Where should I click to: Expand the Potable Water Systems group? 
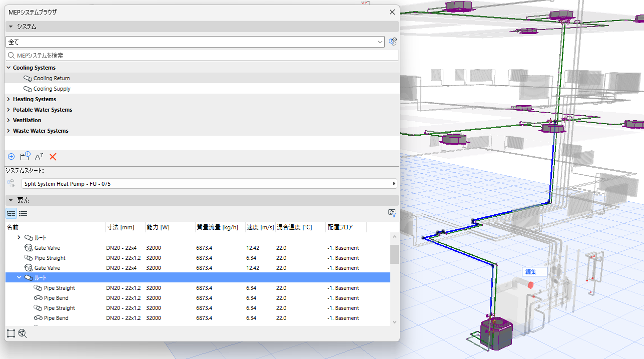9,110
